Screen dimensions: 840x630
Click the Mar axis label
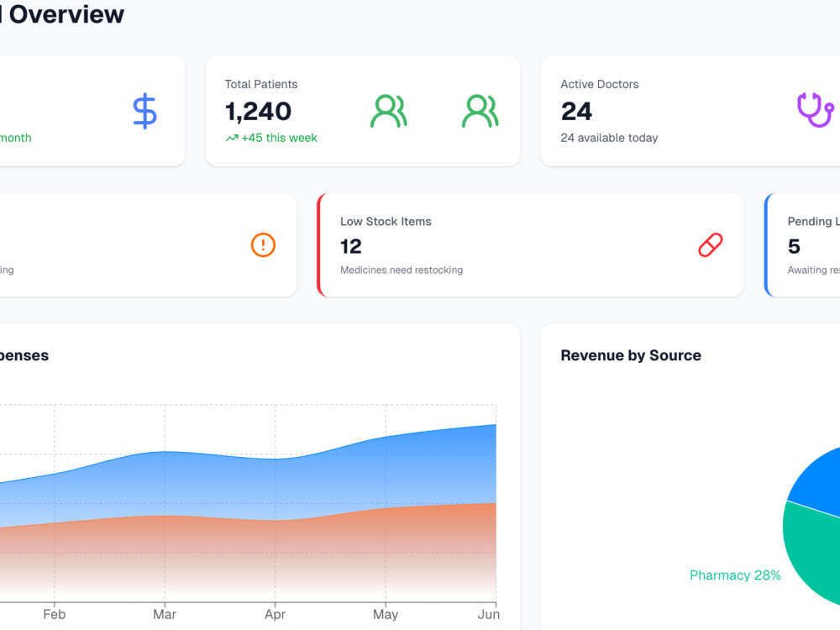pos(165,614)
